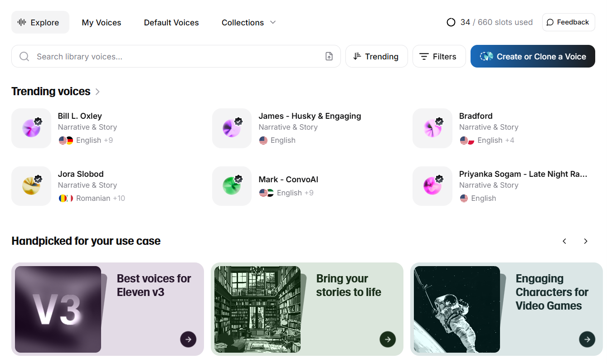Switch to the My Voices tab
The height and width of the screenshot is (364, 607).
click(x=101, y=22)
